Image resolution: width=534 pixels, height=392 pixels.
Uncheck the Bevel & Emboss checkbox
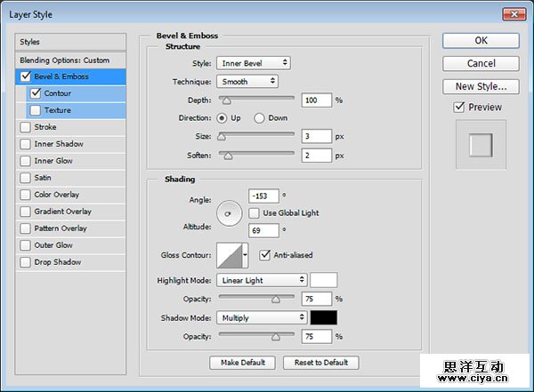[x=25, y=76]
